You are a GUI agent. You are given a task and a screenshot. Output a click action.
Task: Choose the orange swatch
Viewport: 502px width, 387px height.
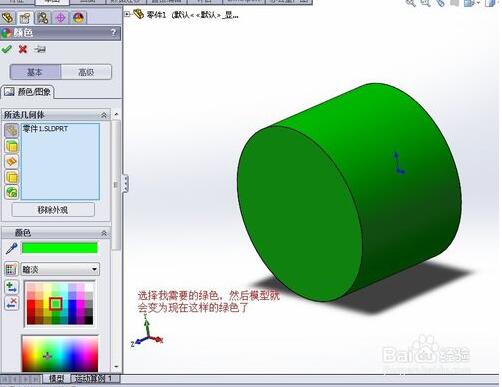(x=39, y=304)
